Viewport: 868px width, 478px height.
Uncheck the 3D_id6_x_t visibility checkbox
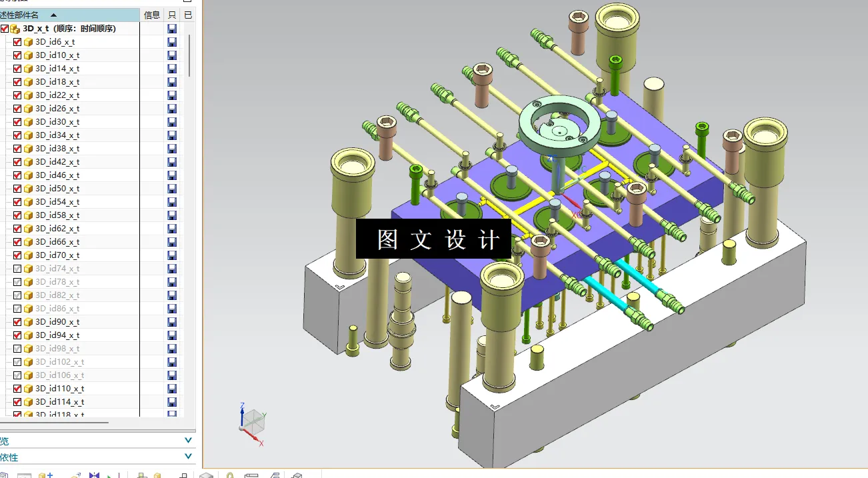tap(17, 41)
